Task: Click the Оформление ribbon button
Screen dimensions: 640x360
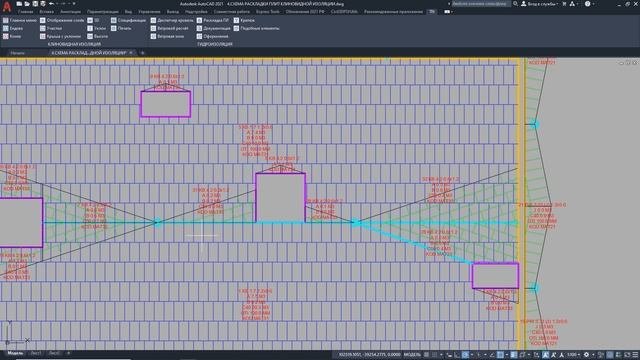Action: point(212,36)
